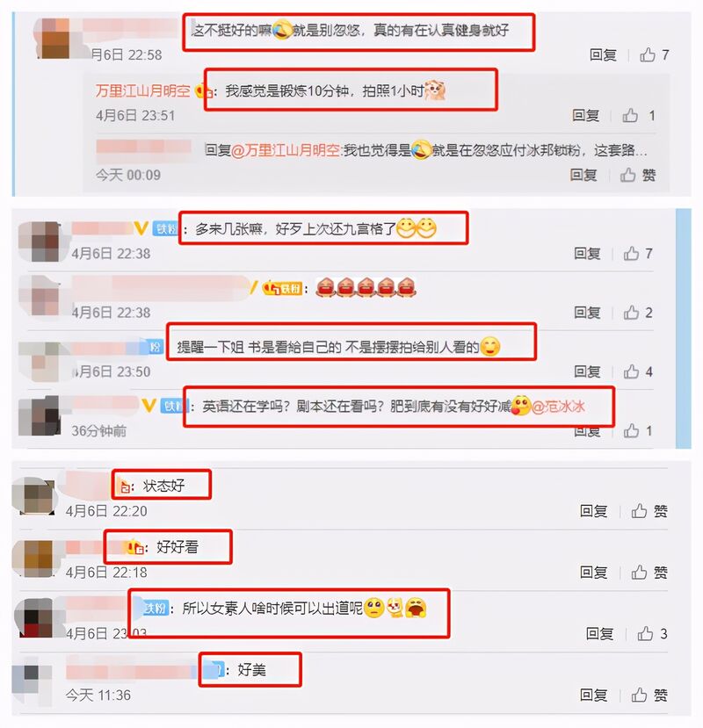This screenshot has width=703, height=728.
Task: Thumbs-up the 状态好 comment
Action: (x=639, y=511)
